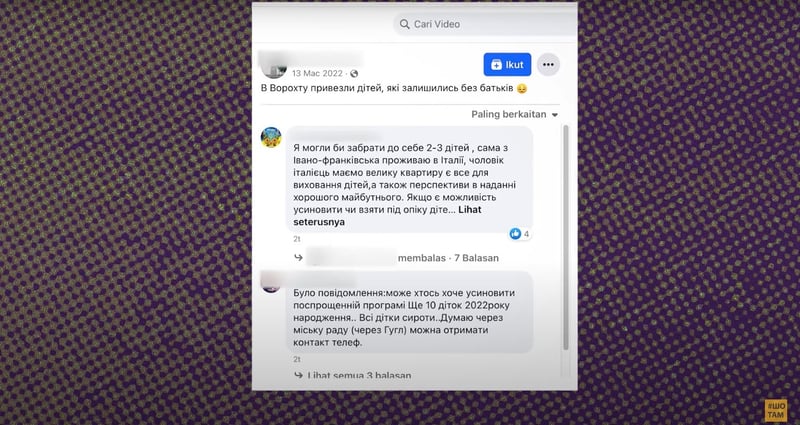This screenshot has height=425, width=800.
Task: Click the comments vertical scrollbar
Action: [565, 237]
